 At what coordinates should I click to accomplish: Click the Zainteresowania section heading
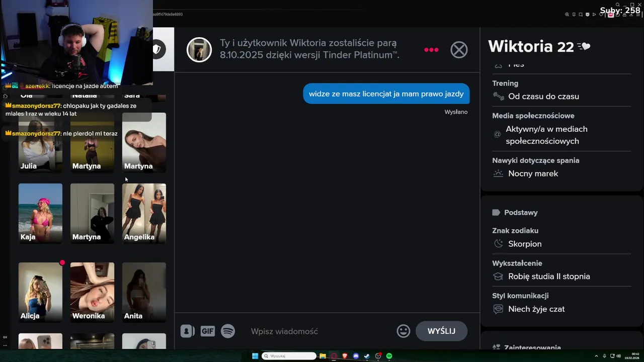(x=532, y=347)
